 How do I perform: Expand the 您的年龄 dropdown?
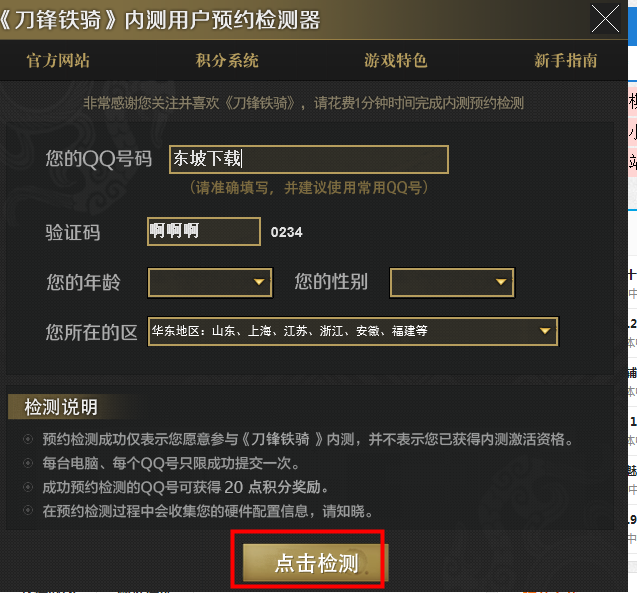coord(210,282)
